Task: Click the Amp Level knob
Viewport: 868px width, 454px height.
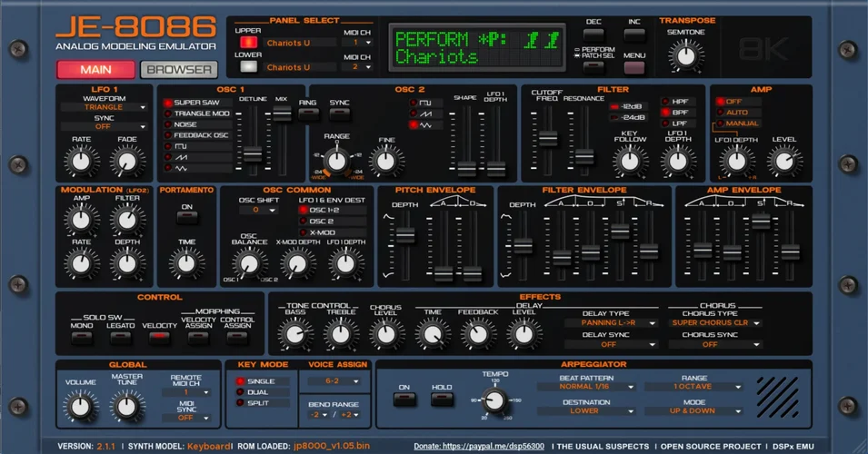Action: (783, 162)
